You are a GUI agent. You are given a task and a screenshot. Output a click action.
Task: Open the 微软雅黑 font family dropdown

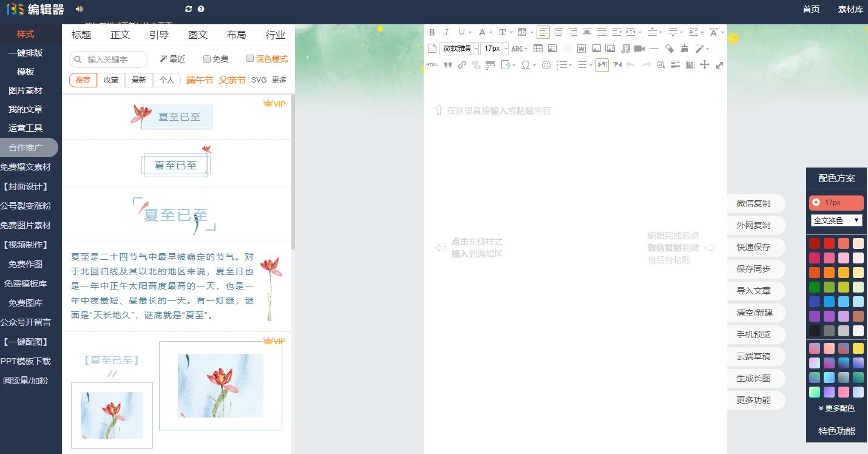(x=458, y=49)
